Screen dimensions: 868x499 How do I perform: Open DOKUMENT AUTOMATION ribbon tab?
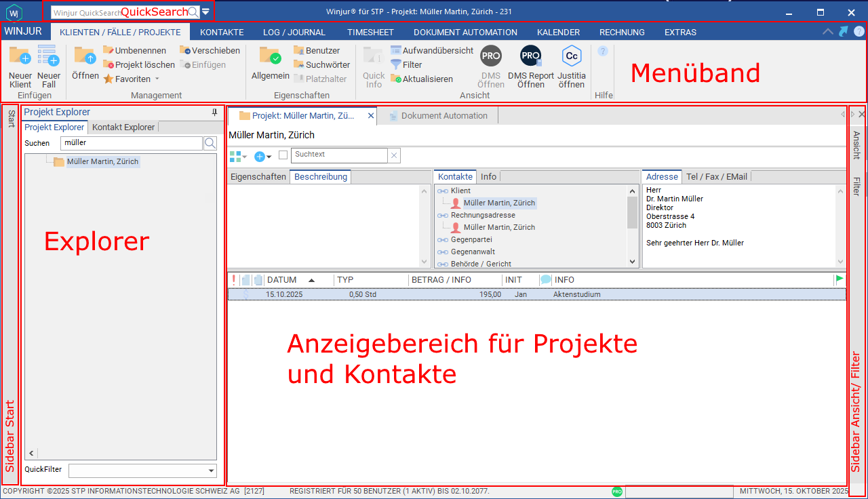click(x=465, y=32)
